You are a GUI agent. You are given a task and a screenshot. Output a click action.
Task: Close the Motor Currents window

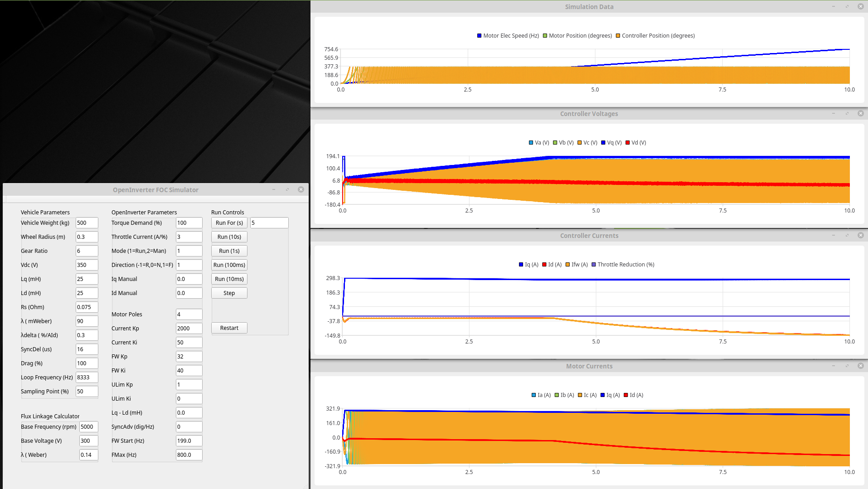click(x=860, y=366)
